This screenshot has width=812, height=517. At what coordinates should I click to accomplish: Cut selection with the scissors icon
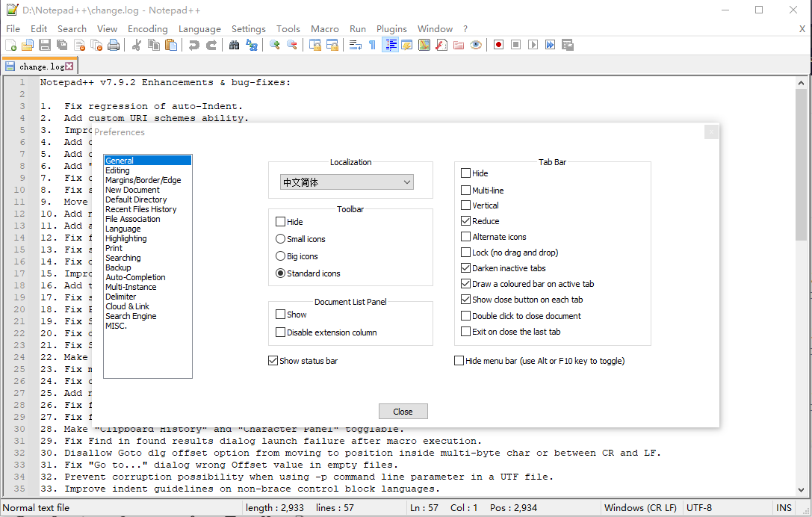coord(137,45)
